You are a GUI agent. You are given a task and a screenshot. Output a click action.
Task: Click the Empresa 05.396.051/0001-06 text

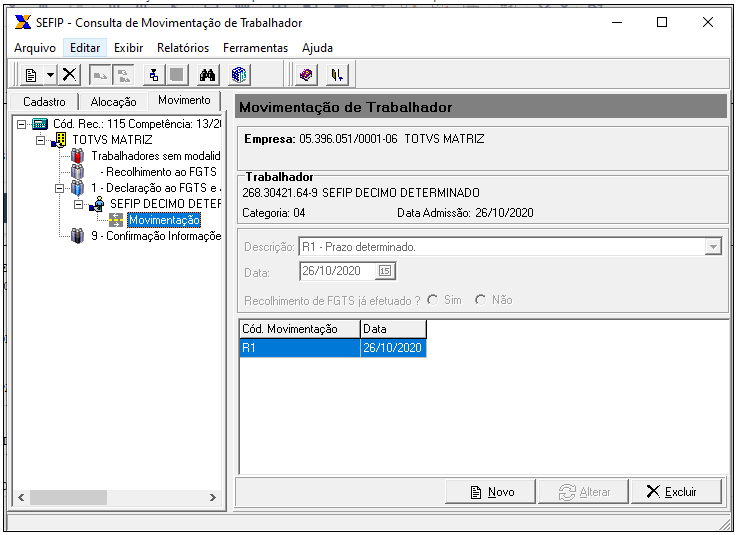click(364, 139)
